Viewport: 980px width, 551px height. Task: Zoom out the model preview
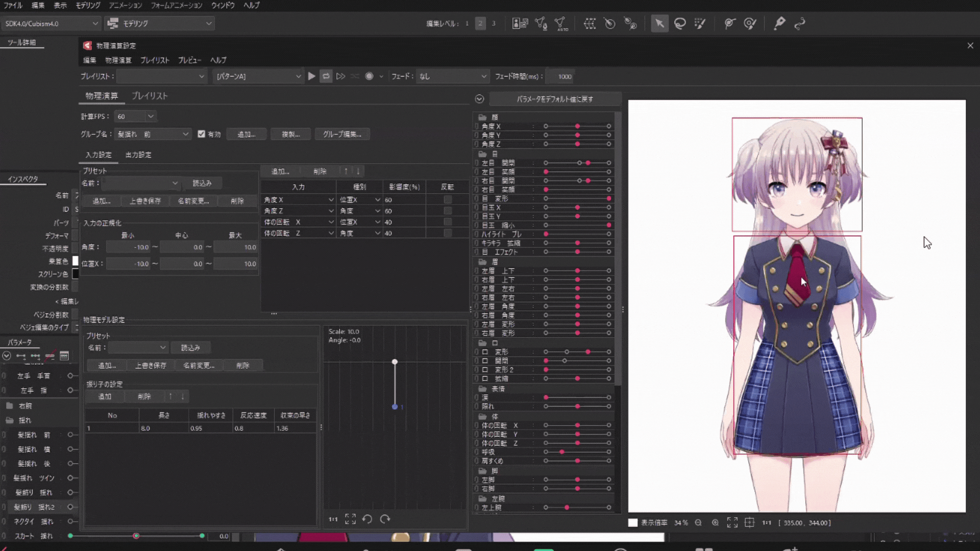698,523
